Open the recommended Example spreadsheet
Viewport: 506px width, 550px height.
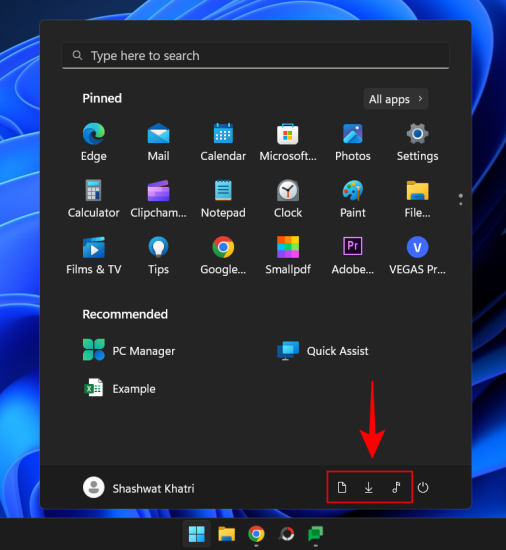120,388
